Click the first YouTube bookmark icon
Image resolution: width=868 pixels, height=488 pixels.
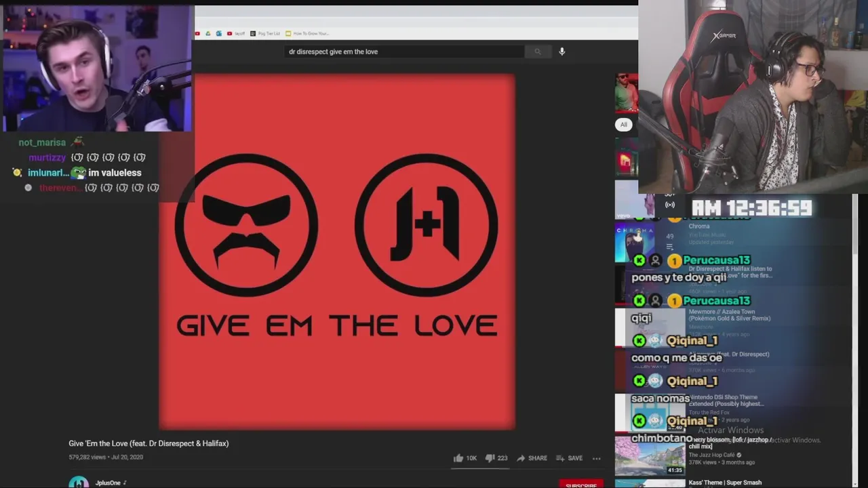click(197, 33)
